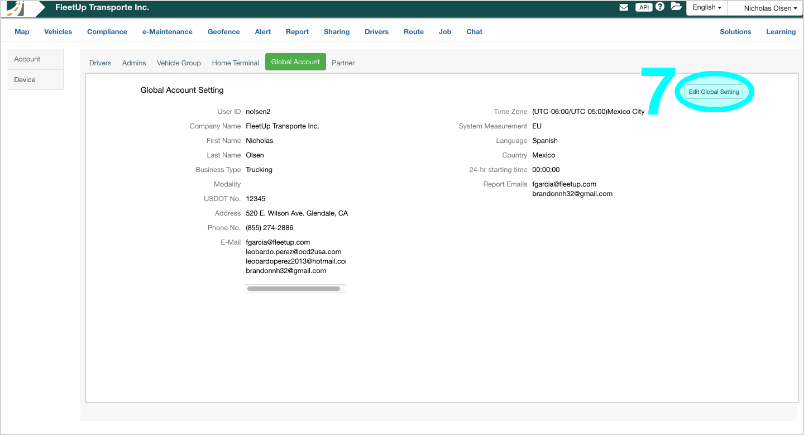Click company name FleetUp Transporte Inc. value
804x435 pixels.
283,126
